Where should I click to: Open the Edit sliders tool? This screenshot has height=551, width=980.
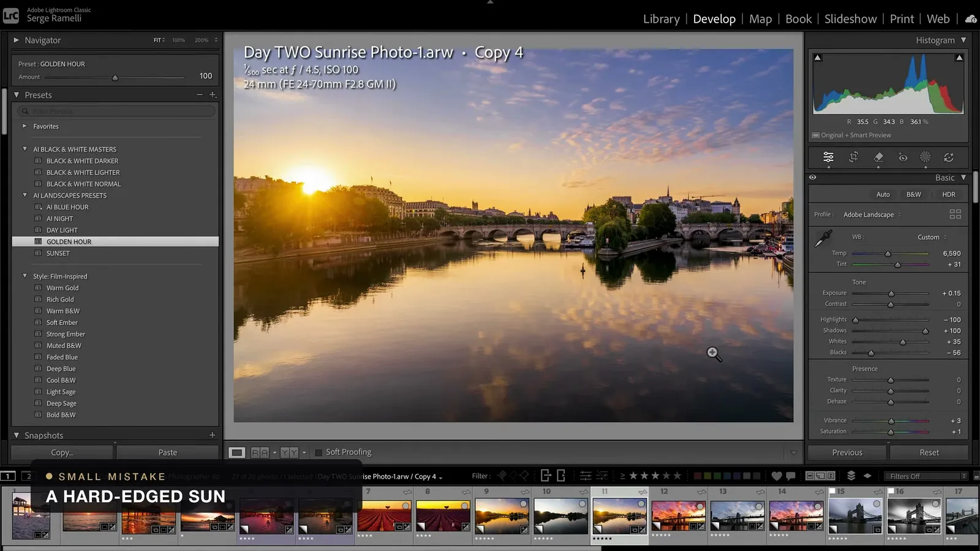click(828, 157)
